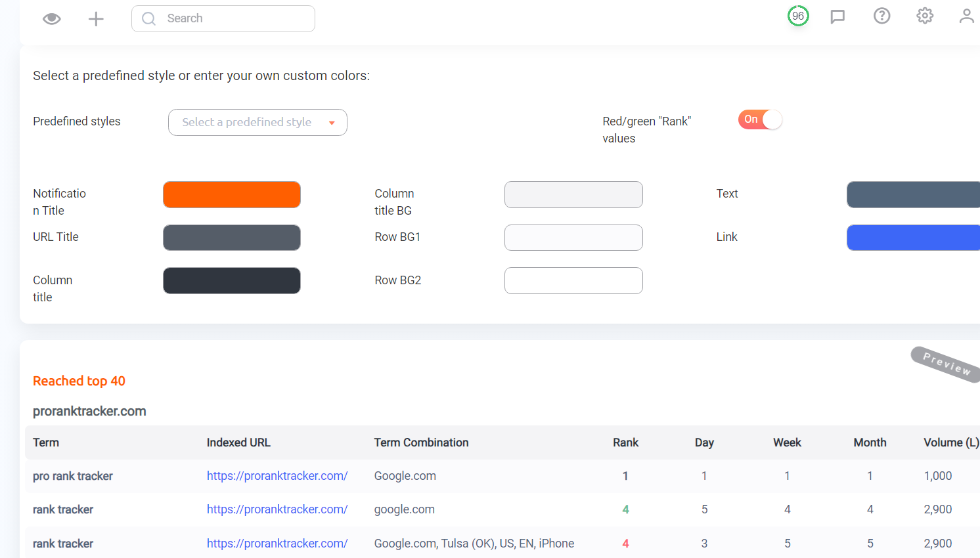980x558 pixels.
Task: Click the search magnifier icon
Action: 149,18
